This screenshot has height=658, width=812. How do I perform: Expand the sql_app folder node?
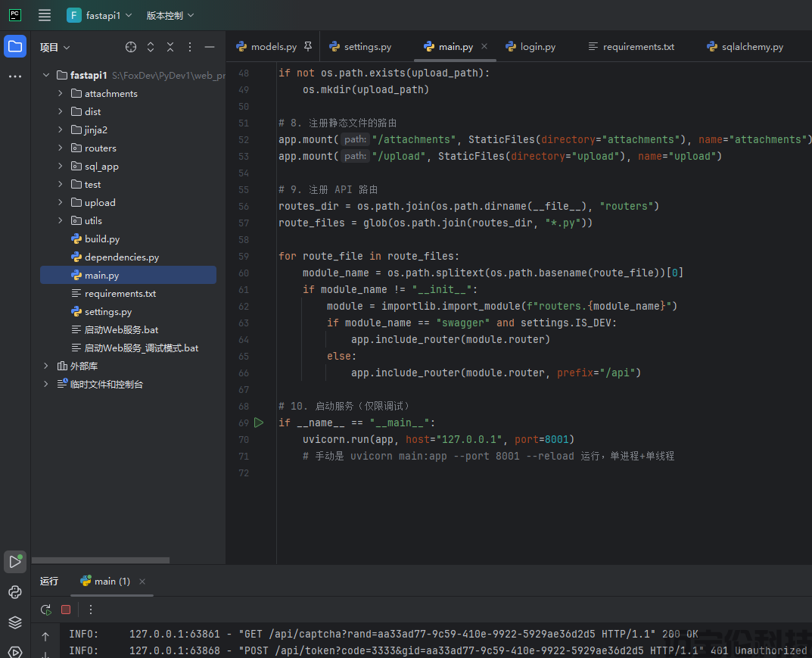point(61,167)
